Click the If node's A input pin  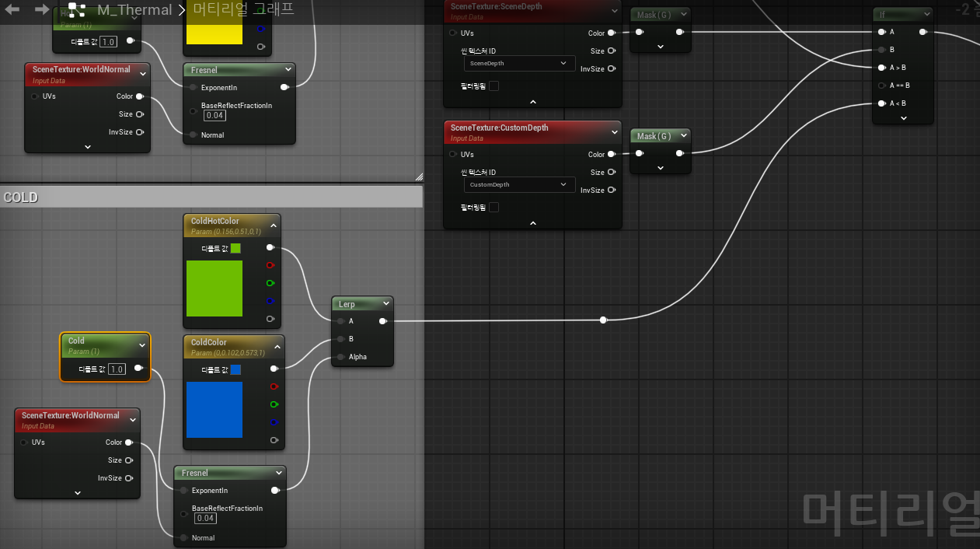[x=881, y=32]
